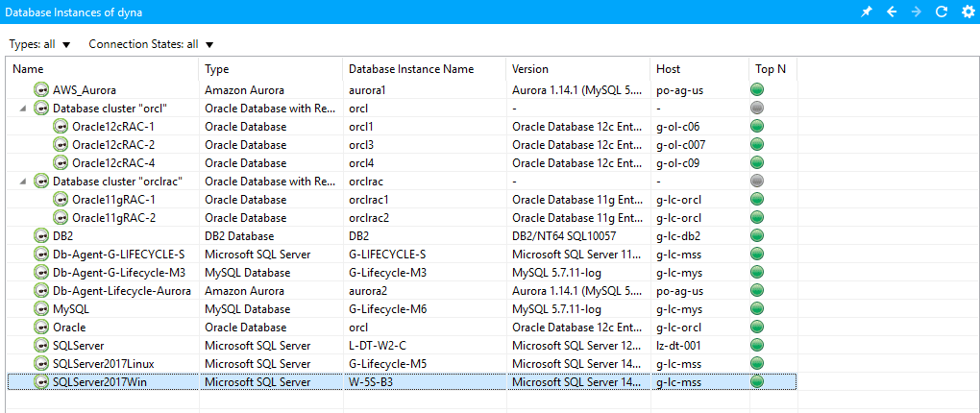The height and width of the screenshot is (413, 980).
Task: Click Top N status dot for DB2
Action: coord(757,235)
